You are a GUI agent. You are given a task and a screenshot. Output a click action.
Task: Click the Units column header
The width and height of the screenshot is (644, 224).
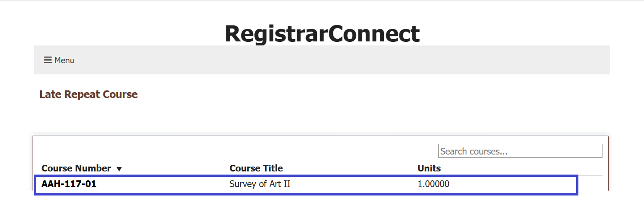tap(429, 168)
